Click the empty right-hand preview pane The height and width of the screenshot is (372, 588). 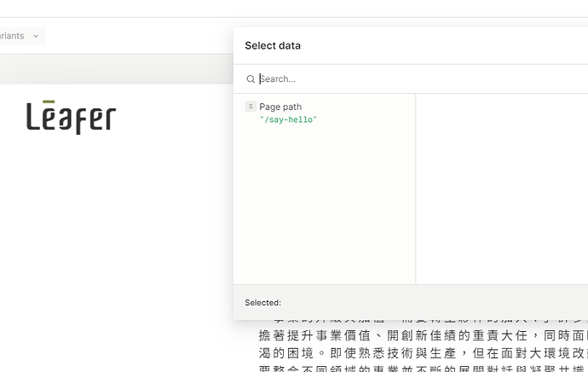[501, 188]
